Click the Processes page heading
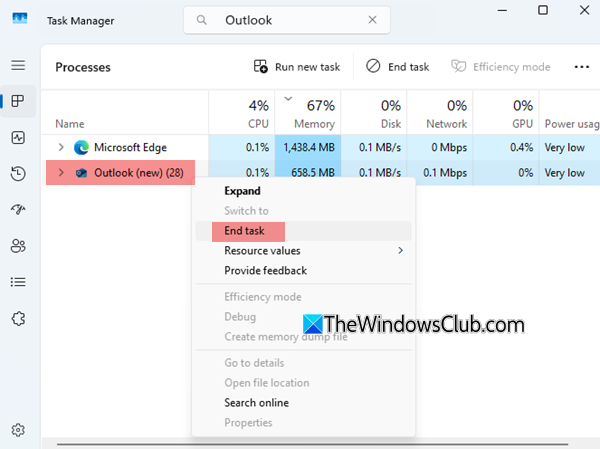The height and width of the screenshot is (449, 600). tap(83, 67)
